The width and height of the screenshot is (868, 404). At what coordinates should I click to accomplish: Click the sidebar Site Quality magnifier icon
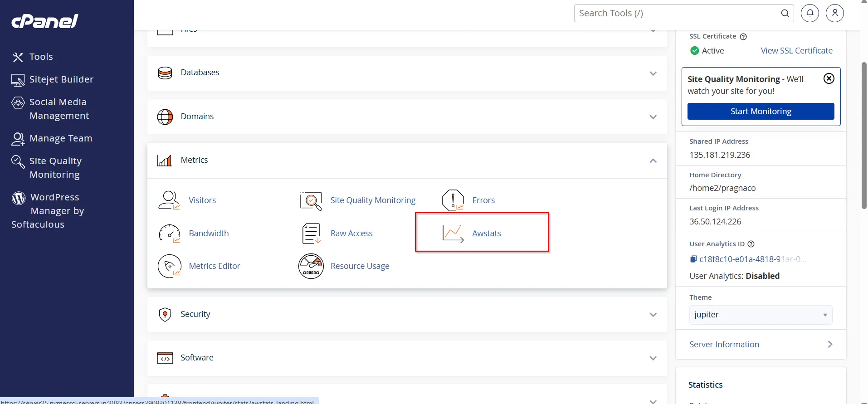click(18, 162)
